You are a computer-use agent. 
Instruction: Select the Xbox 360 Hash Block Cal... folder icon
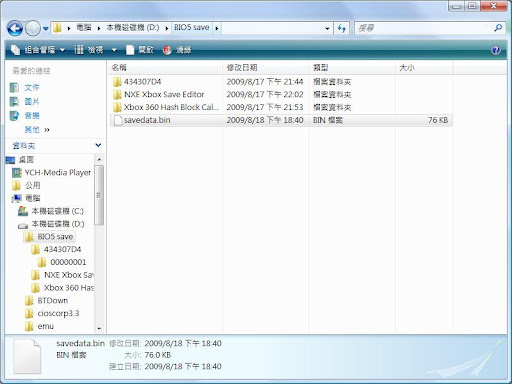(117, 107)
